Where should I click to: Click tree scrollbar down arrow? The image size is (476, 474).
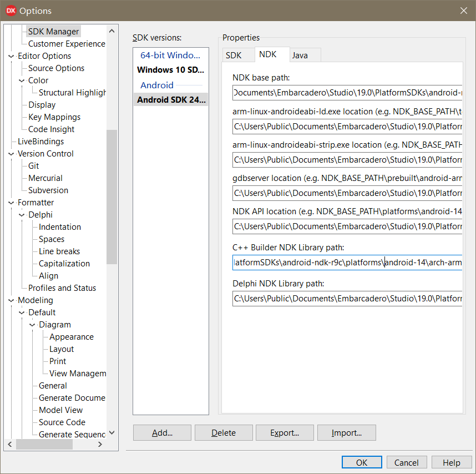(112, 433)
